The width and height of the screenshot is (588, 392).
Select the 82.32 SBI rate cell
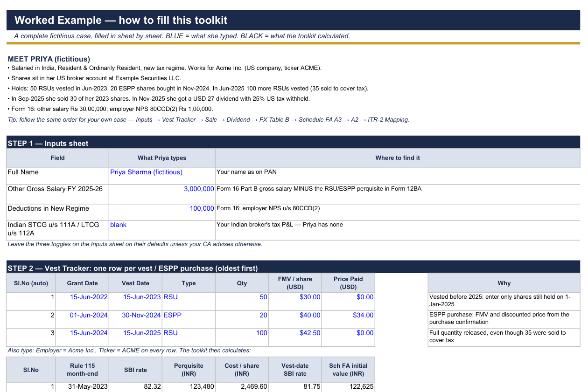(135, 387)
